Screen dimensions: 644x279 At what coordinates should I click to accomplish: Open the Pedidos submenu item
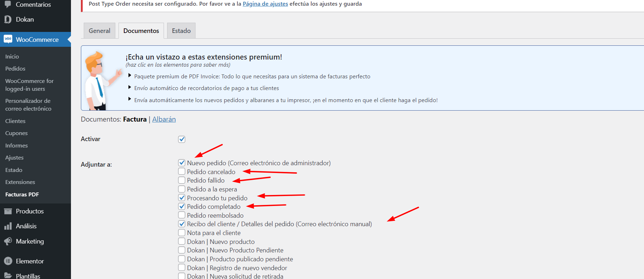point(15,68)
